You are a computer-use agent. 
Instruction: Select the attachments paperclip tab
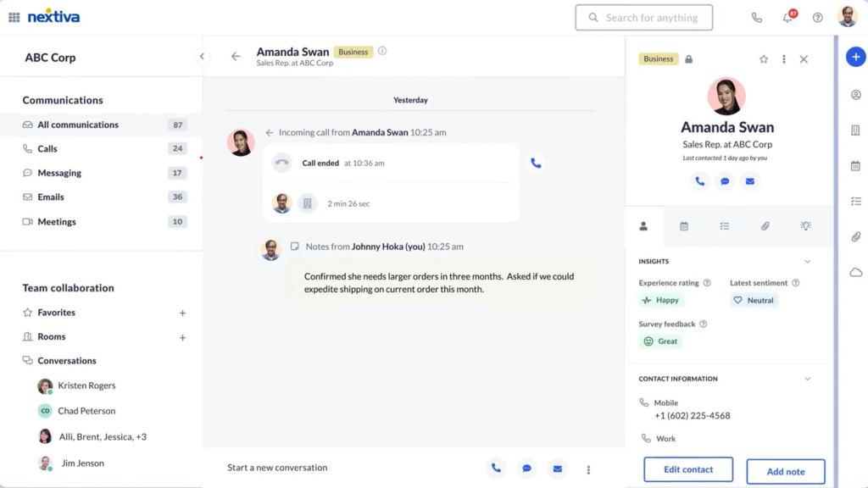[x=765, y=225]
